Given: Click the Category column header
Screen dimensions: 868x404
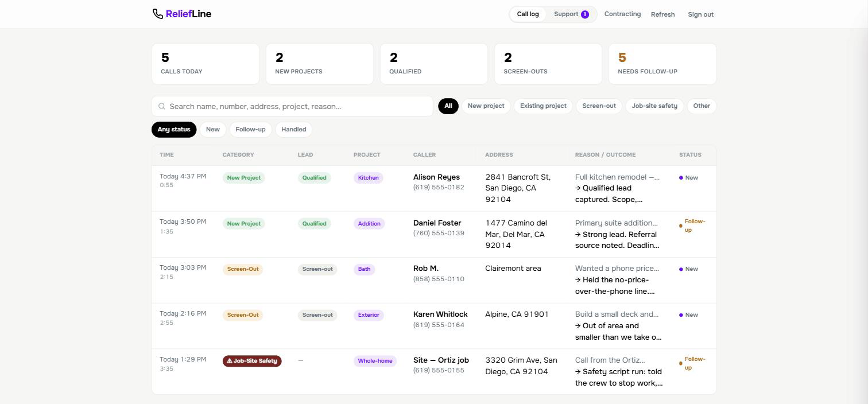Looking at the screenshot, I should [238, 155].
